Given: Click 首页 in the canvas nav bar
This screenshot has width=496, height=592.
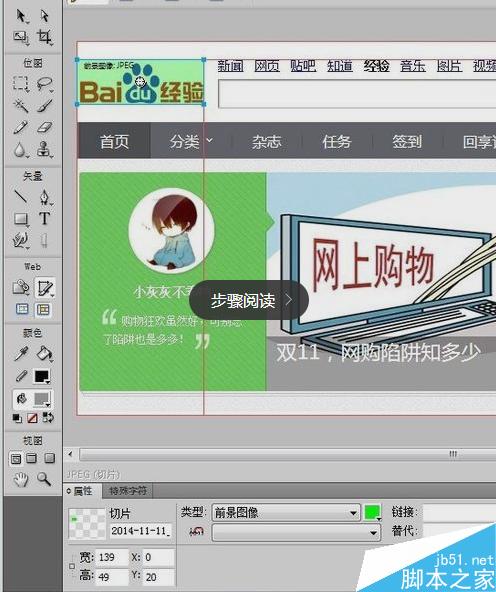Looking at the screenshot, I should (114, 142).
